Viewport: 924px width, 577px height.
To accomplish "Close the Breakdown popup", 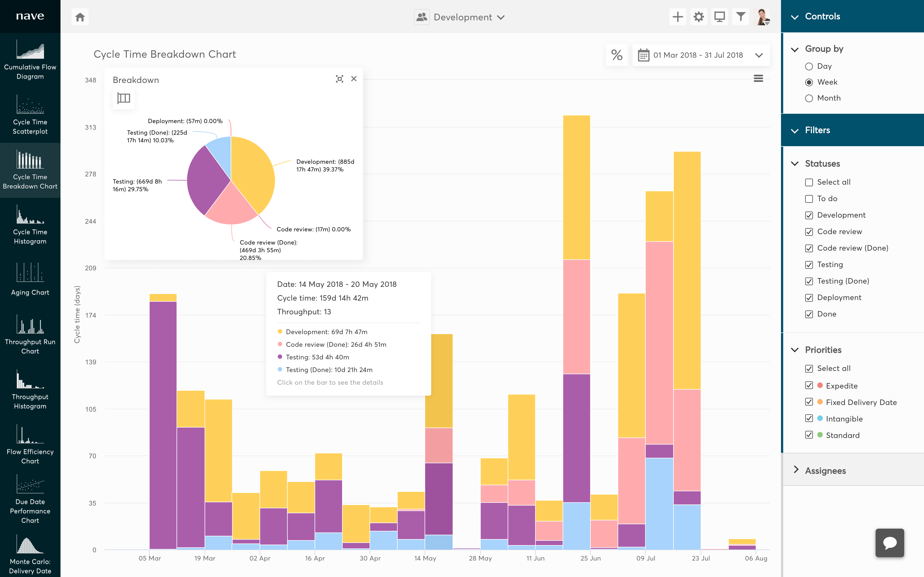I will [354, 79].
